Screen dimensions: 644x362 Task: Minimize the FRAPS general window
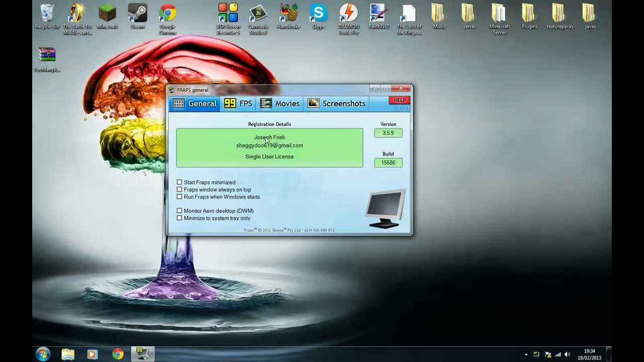click(374, 89)
